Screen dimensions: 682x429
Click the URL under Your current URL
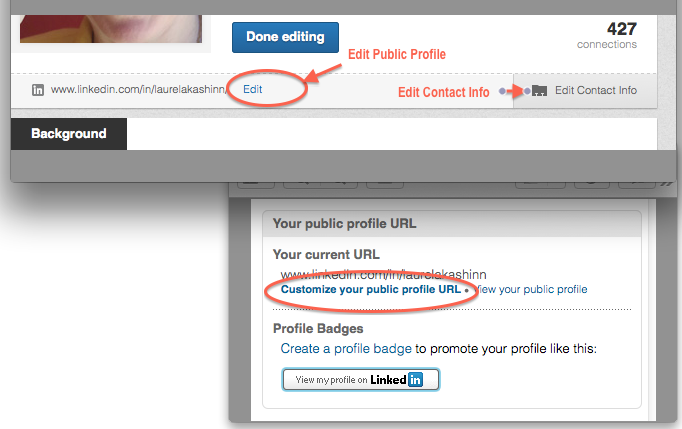[x=383, y=275]
